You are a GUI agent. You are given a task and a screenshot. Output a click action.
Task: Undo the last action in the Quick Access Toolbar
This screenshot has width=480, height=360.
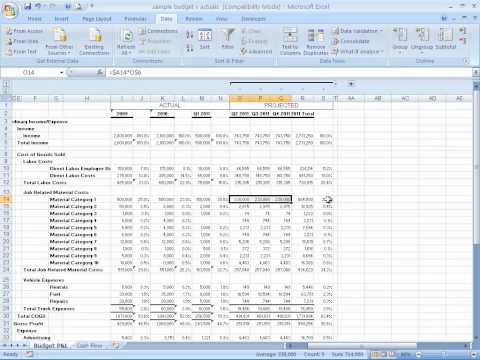38,6
